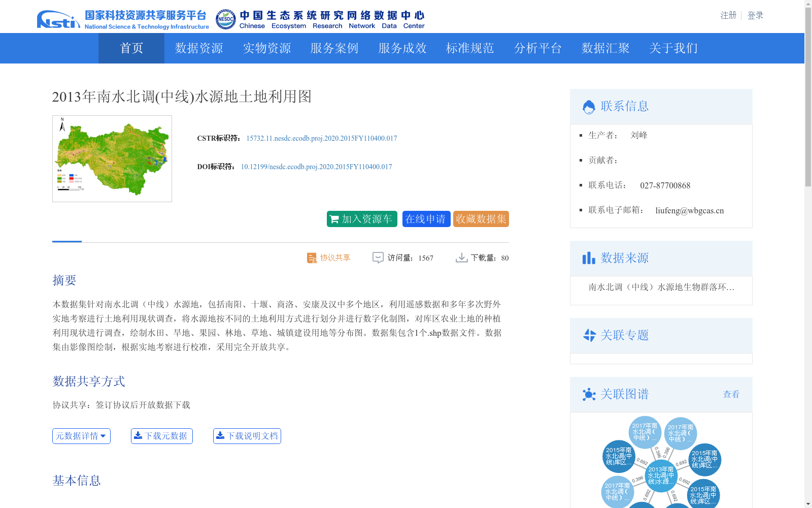Screen dimensions: 812x508
Task: Click the 注册 register link
Action: tap(728, 15)
